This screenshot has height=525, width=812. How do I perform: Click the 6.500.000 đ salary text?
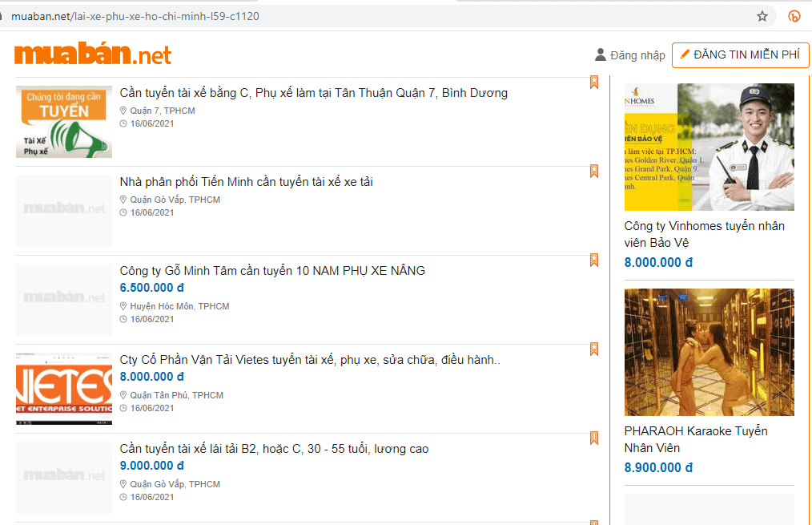151,288
